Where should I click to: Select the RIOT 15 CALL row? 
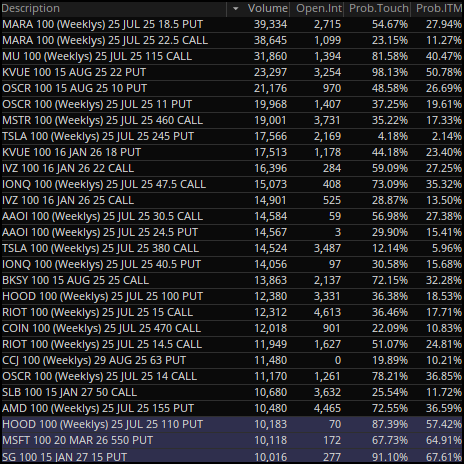tap(232, 312)
